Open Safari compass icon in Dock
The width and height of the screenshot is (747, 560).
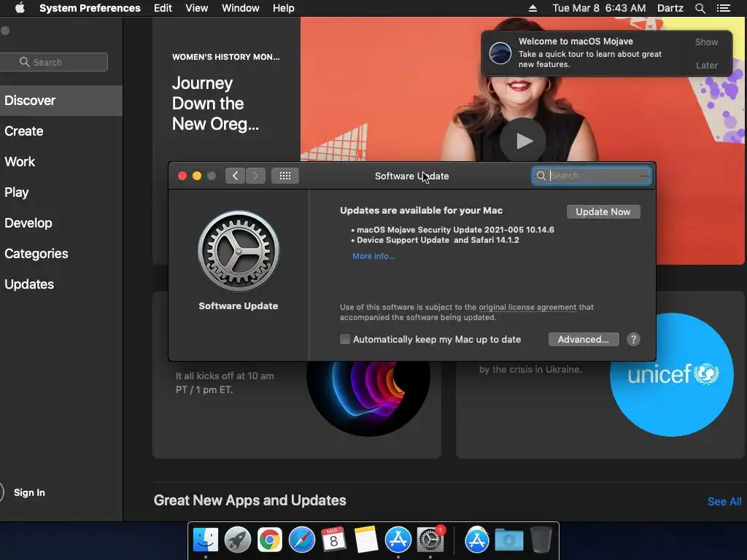pos(301,540)
